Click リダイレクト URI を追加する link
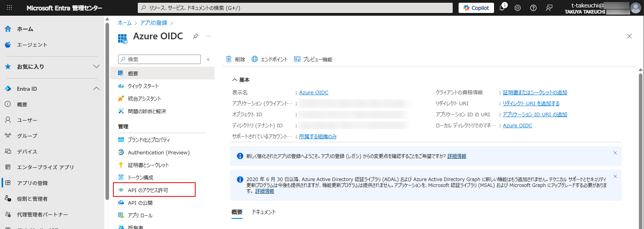 531,104
